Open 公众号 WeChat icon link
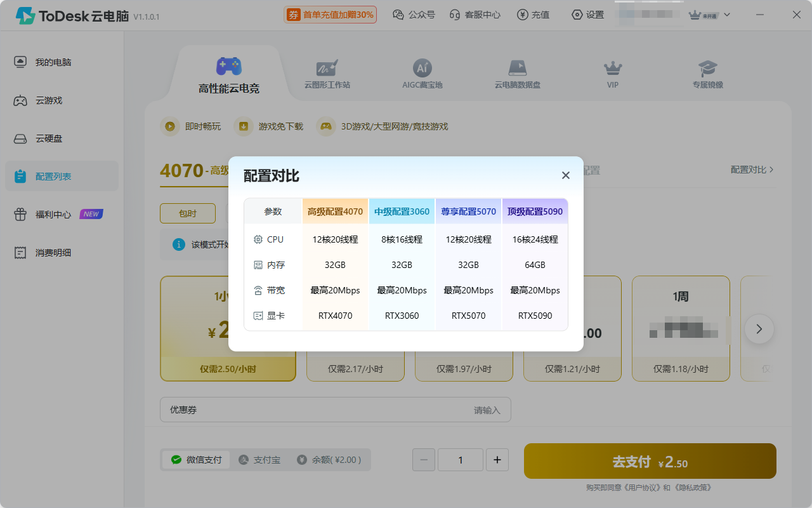 click(414, 15)
